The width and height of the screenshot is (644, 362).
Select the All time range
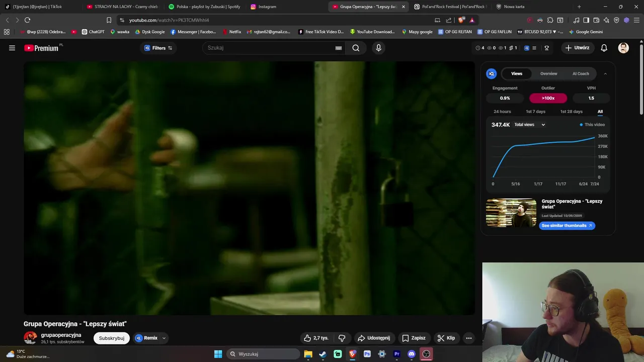tap(600, 112)
